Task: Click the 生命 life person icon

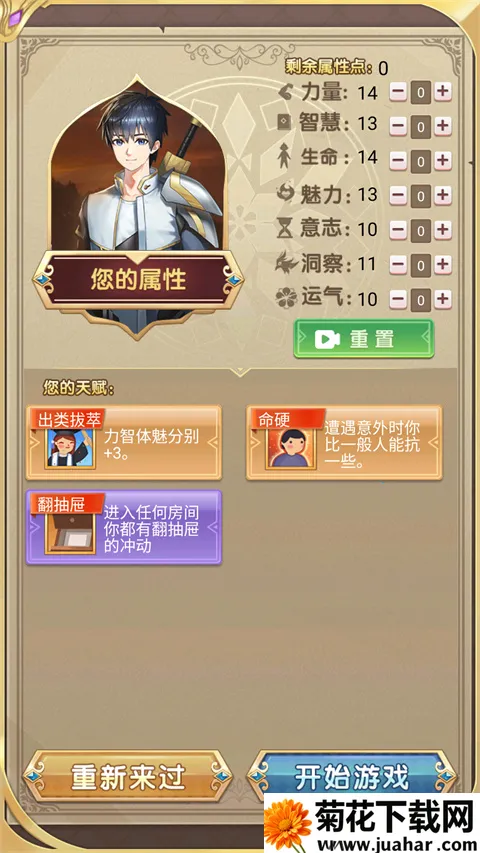Action: tap(284, 158)
